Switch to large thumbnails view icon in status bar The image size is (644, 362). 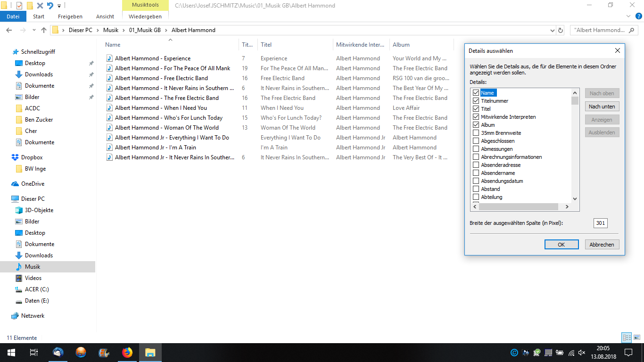[x=636, y=338]
